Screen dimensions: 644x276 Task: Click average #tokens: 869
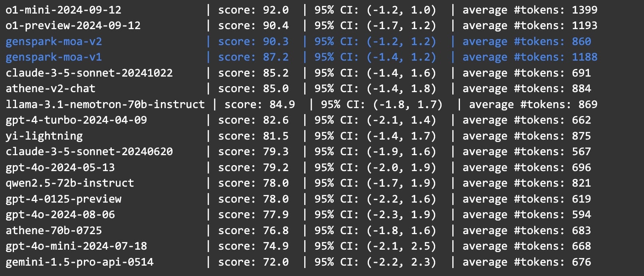coord(533,104)
